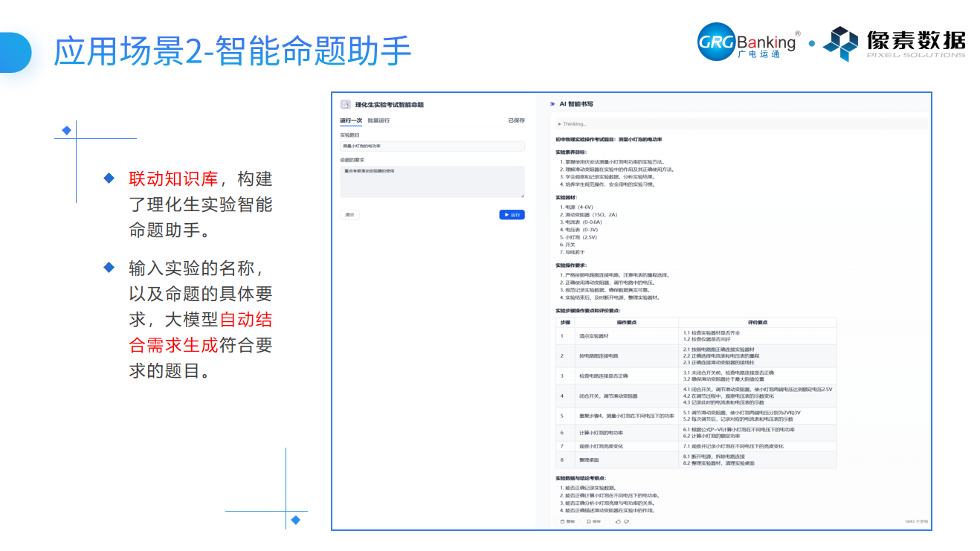Click the 已保存 status label

pyautogui.click(x=516, y=120)
